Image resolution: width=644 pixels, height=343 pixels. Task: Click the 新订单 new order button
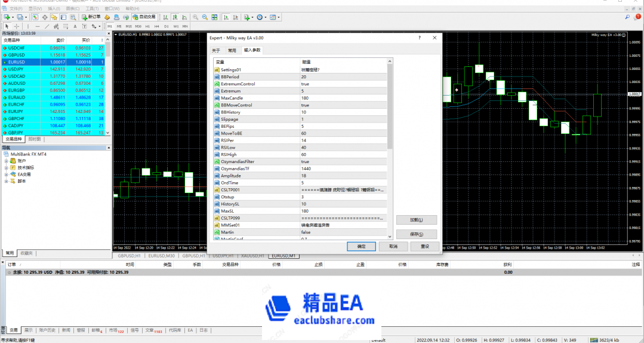91,17
